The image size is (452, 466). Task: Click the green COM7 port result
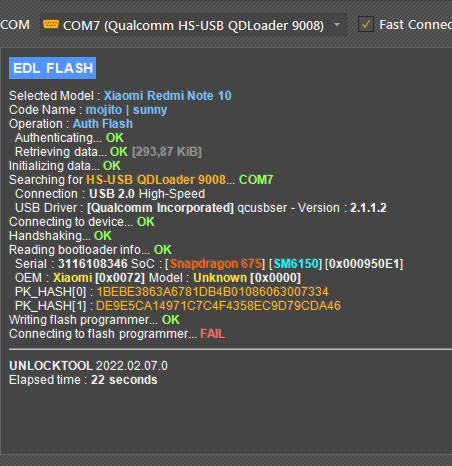tap(256, 180)
